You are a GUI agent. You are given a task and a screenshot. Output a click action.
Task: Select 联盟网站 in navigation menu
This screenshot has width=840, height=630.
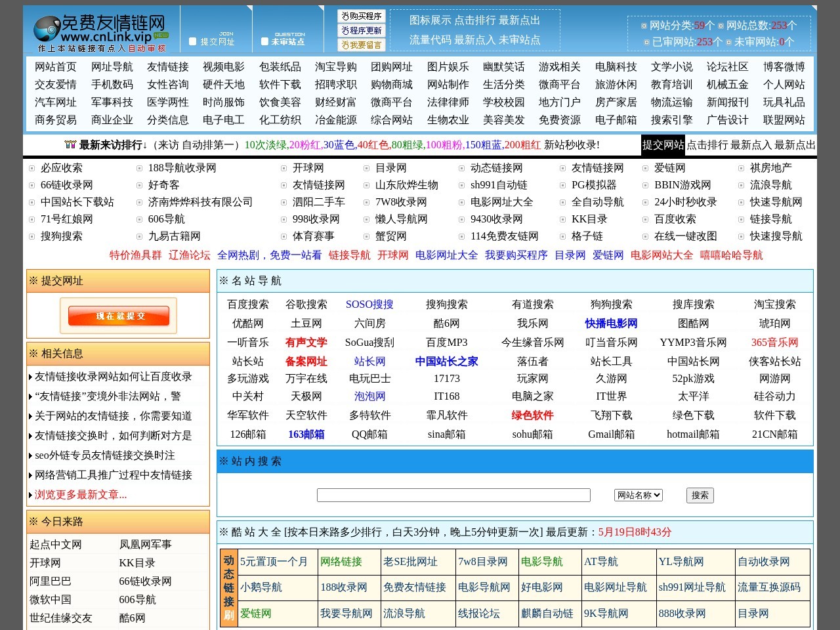click(x=784, y=120)
